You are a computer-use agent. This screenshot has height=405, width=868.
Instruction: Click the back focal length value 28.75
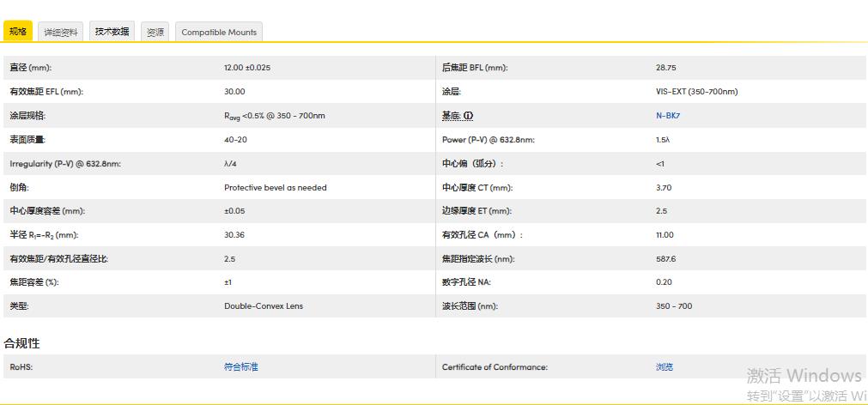point(665,68)
